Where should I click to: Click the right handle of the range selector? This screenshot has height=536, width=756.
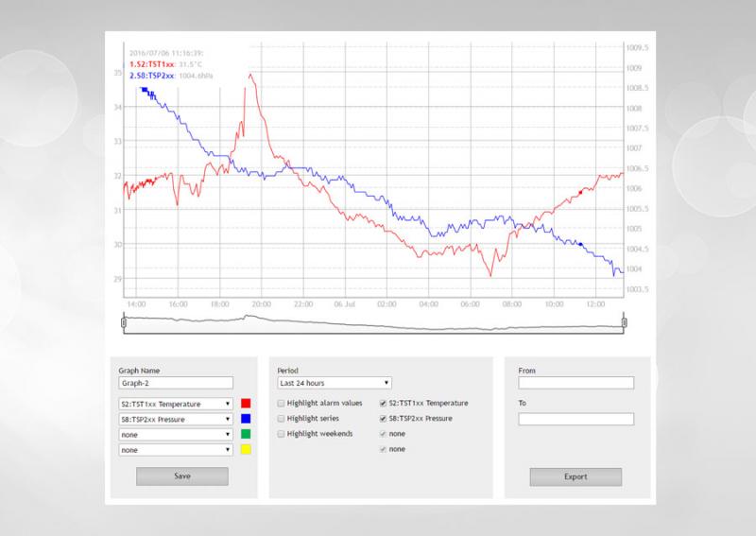click(x=624, y=323)
